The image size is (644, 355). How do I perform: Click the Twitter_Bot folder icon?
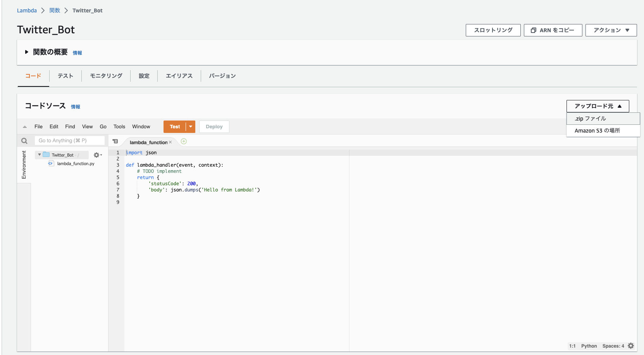tap(46, 155)
